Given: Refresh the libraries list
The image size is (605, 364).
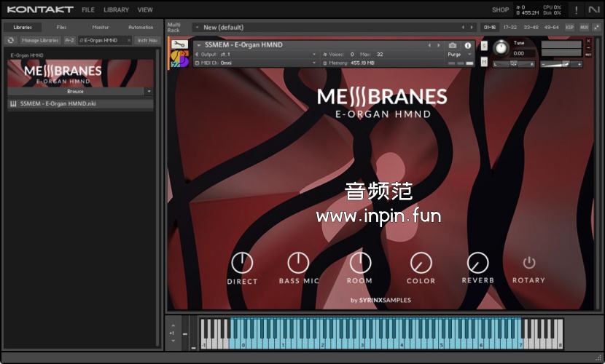Looking at the screenshot, I should coord(11,40).
